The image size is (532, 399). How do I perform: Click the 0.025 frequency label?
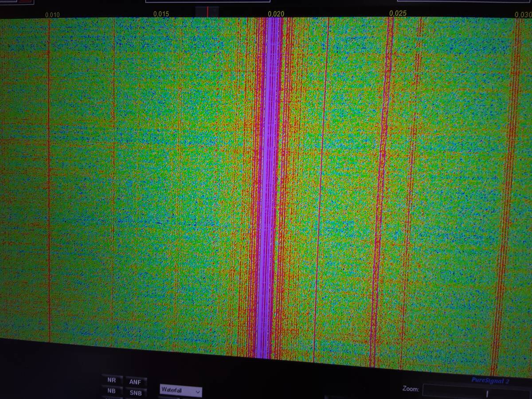point(398,14)
